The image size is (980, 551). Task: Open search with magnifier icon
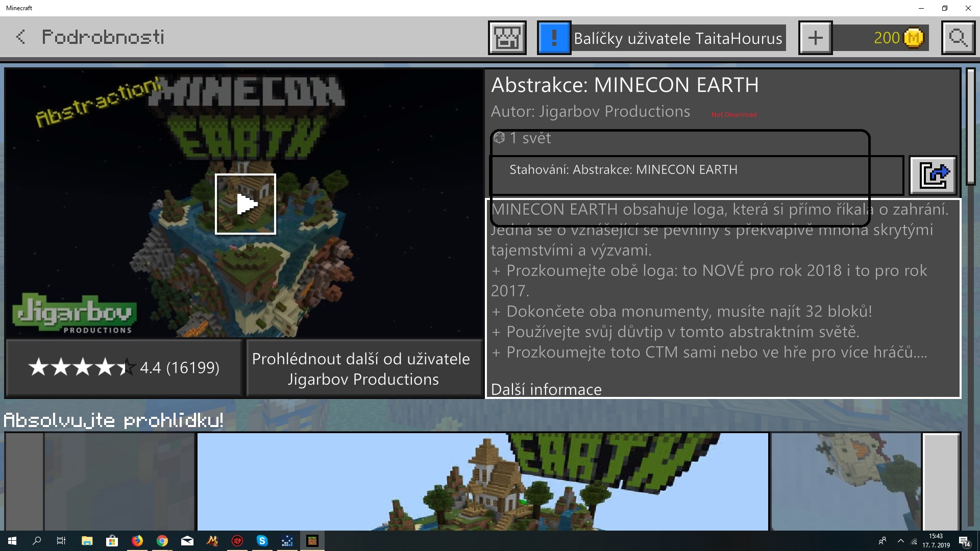(x=958, y=38)
